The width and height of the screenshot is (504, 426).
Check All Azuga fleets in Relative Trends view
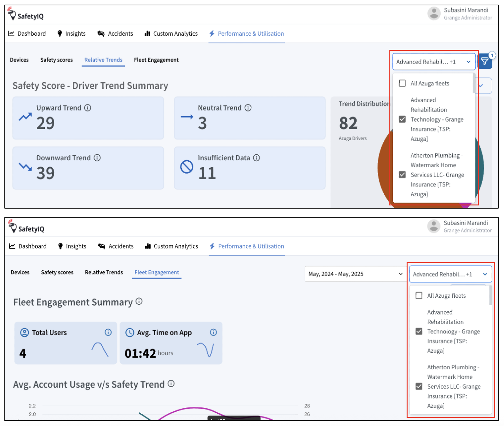402,83
